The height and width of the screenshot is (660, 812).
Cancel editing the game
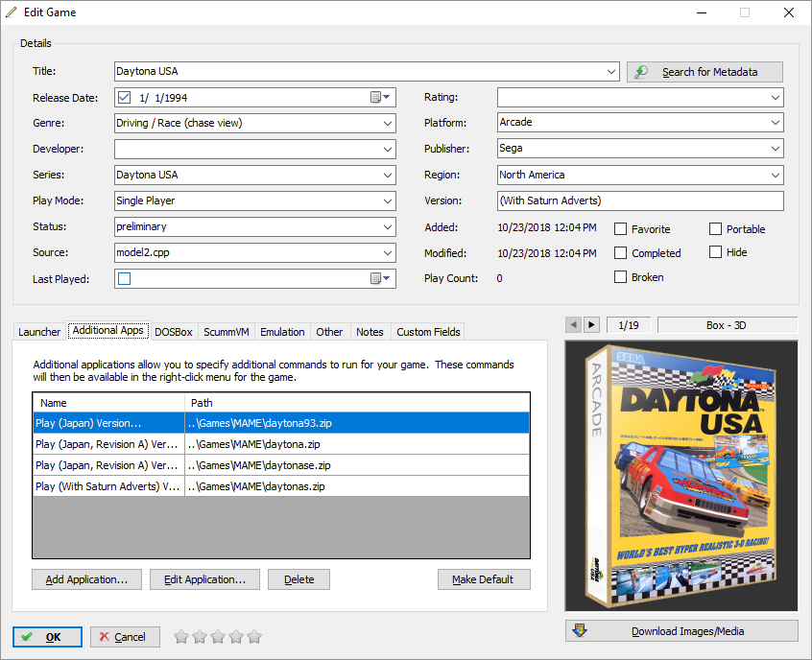tap(125, 637)
